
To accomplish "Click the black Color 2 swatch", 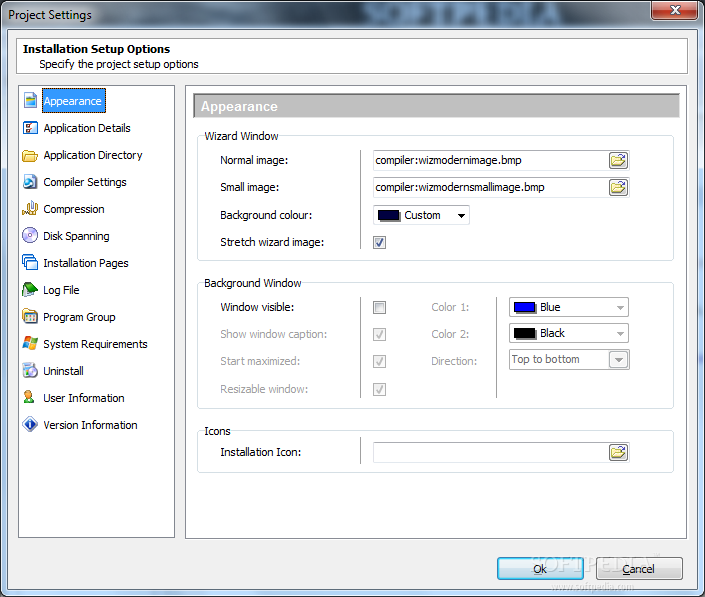I will pos(525,334).
